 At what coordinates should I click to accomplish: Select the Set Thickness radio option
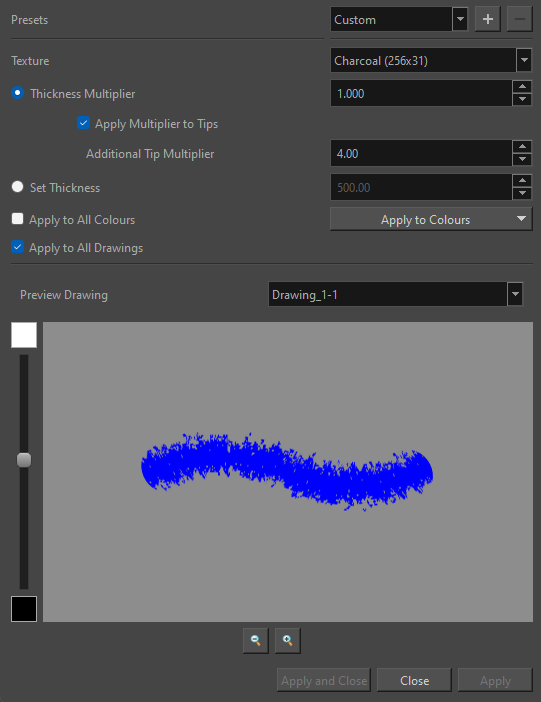click(x=17, y=187)
